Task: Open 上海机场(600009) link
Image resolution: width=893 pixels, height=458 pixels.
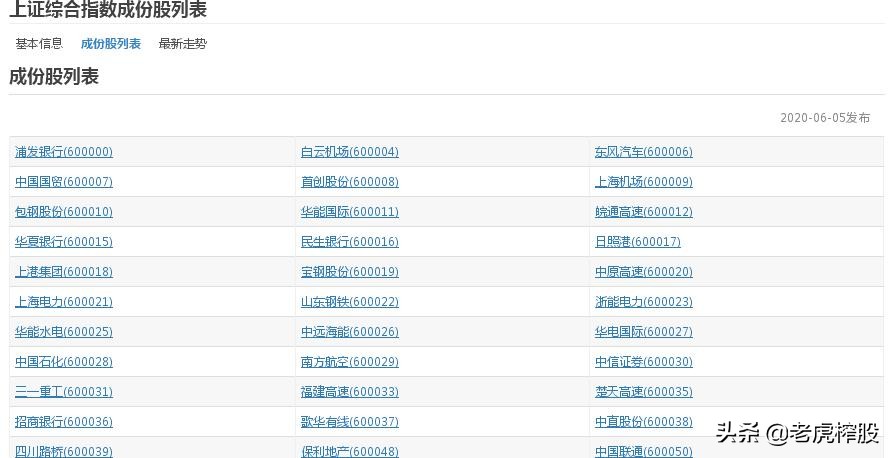Action: (644, 182)
